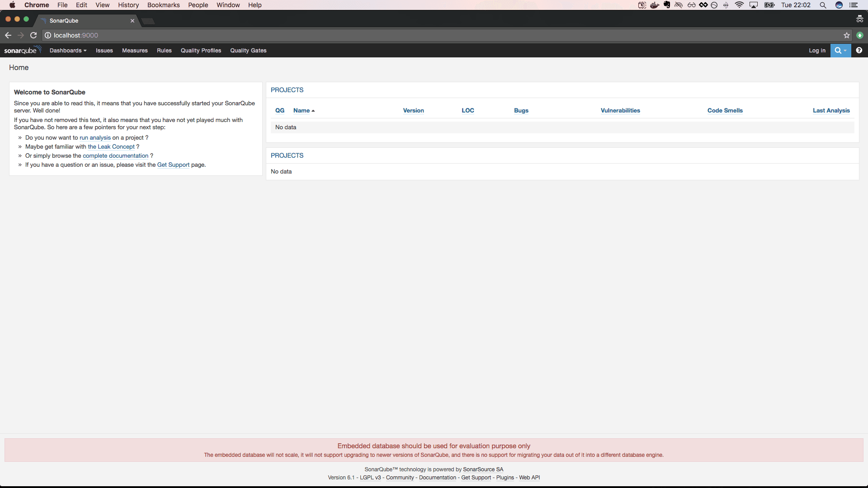Open Spotlight search magnifier icon
This screenshot has width=868, height=488.
823,5
